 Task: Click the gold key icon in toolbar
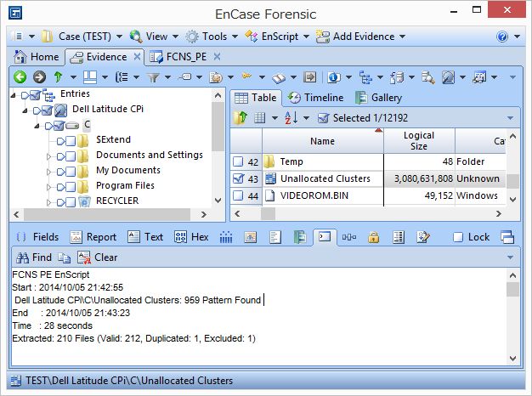247,76
